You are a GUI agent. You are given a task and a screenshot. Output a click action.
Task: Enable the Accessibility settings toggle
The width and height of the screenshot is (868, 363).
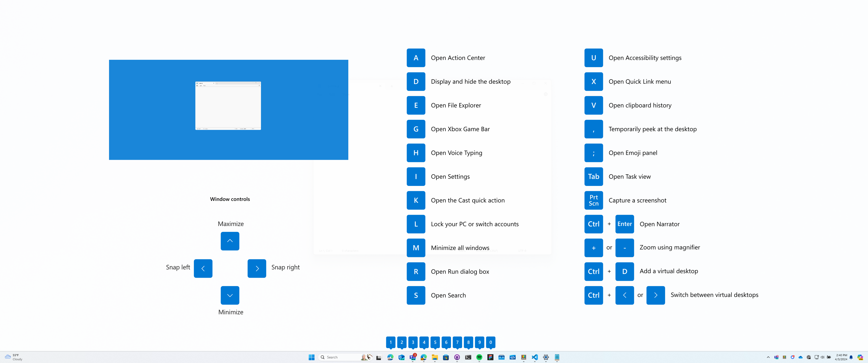coord(593,58)
